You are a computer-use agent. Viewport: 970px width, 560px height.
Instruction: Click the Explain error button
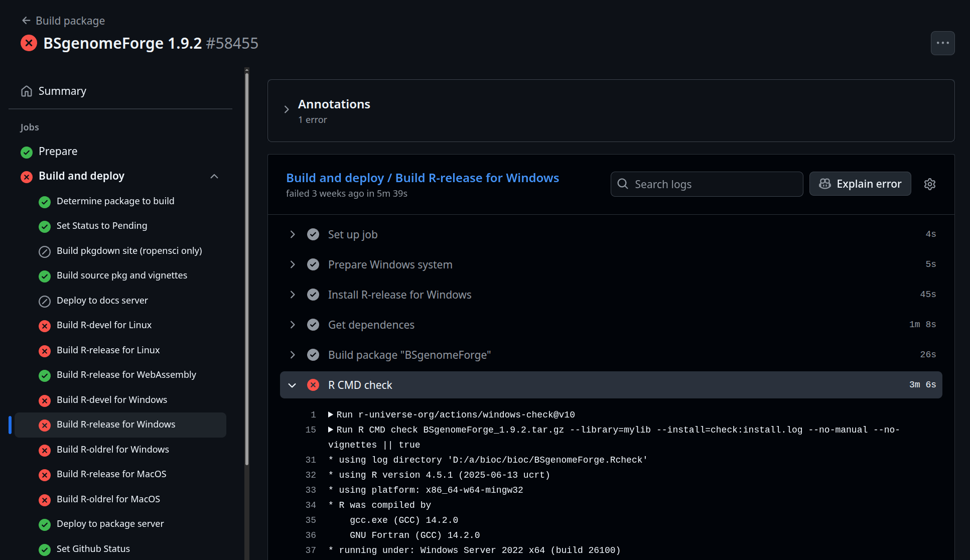pos(860,184)
